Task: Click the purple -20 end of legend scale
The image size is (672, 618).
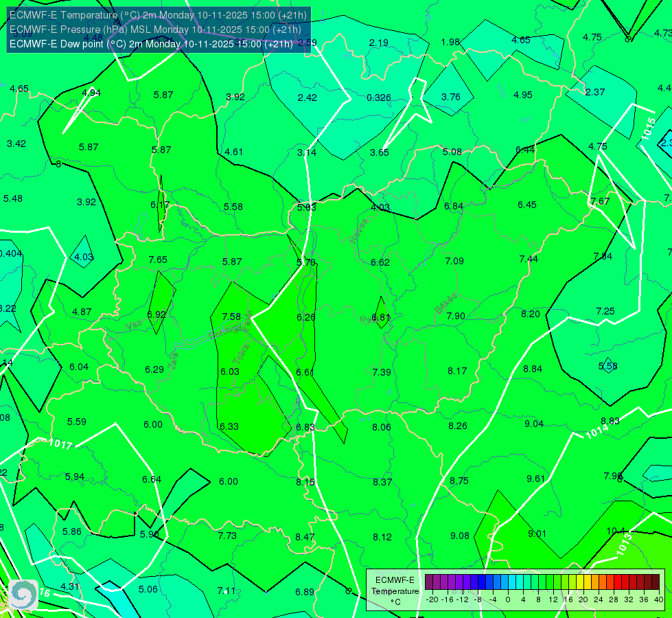Action: point(429,582)
